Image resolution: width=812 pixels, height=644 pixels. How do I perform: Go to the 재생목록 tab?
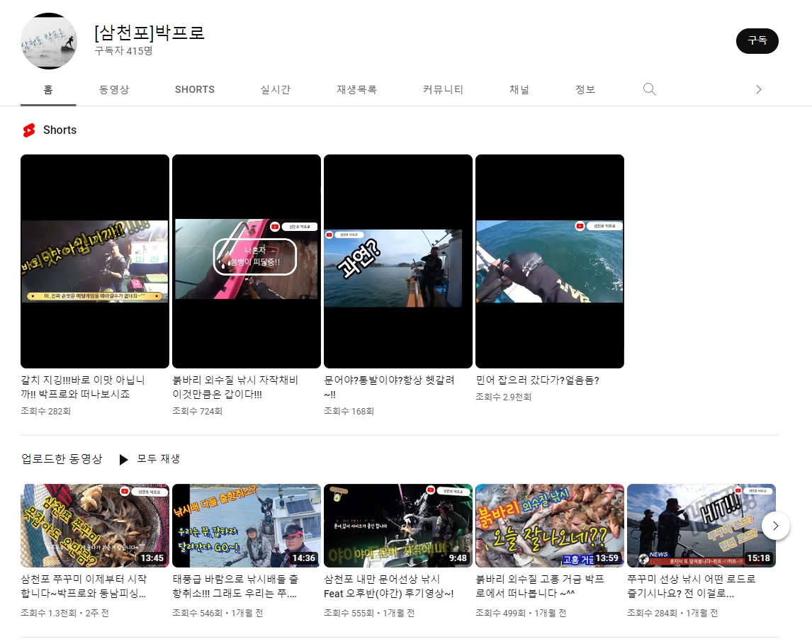[x=356, y=89]
